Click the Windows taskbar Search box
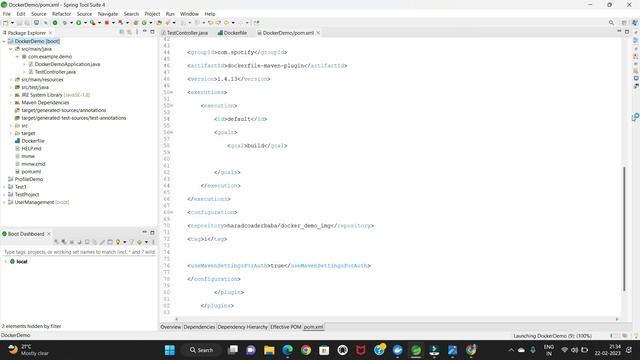The width and height of the screenshot is (640, 360). tap(202, 350)
